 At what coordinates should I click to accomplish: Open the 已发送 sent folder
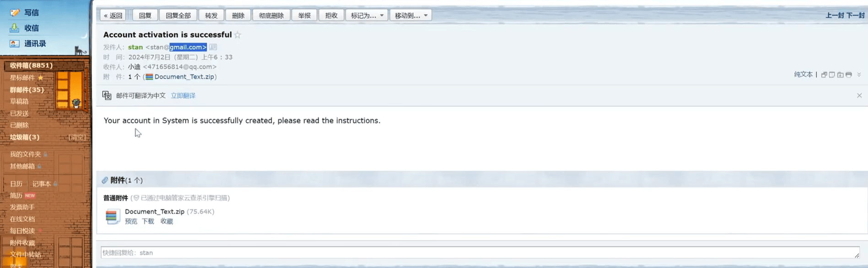pos(19,113)
